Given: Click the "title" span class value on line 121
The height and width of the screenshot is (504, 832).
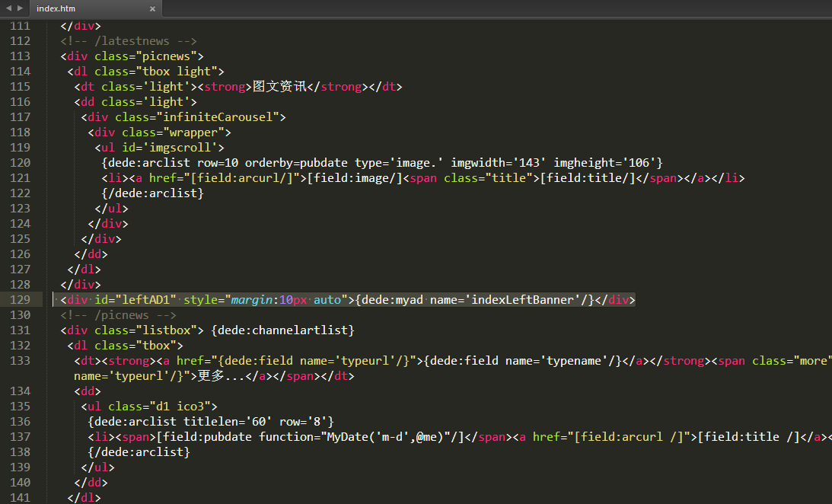Looking at the screenshot, I should [x=508, y=178].
